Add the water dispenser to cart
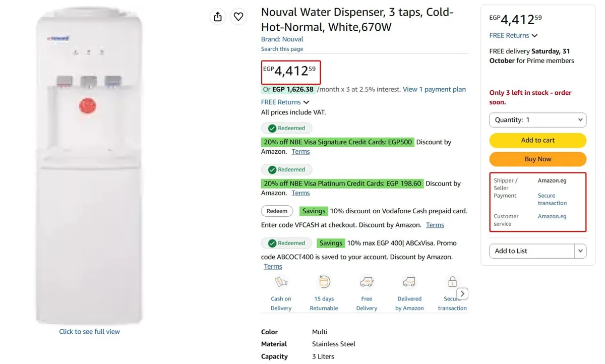This screenshot has height=364, width=605. click(538, 140)
